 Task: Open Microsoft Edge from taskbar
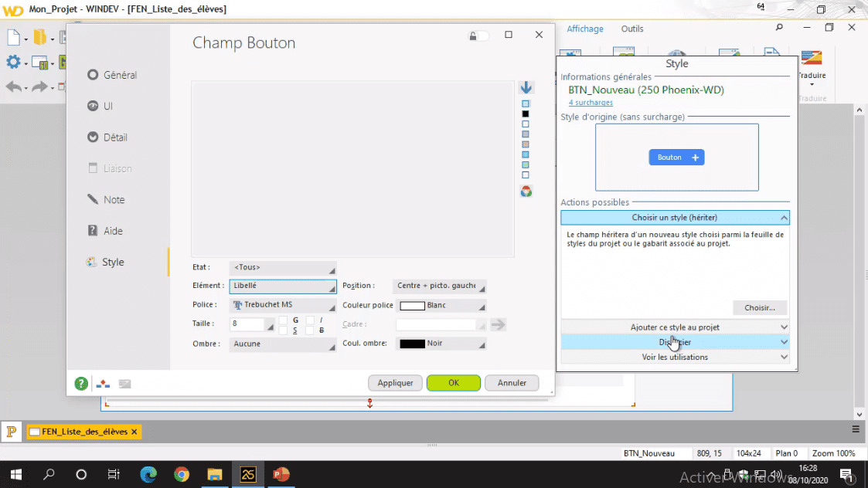point(148,474)
